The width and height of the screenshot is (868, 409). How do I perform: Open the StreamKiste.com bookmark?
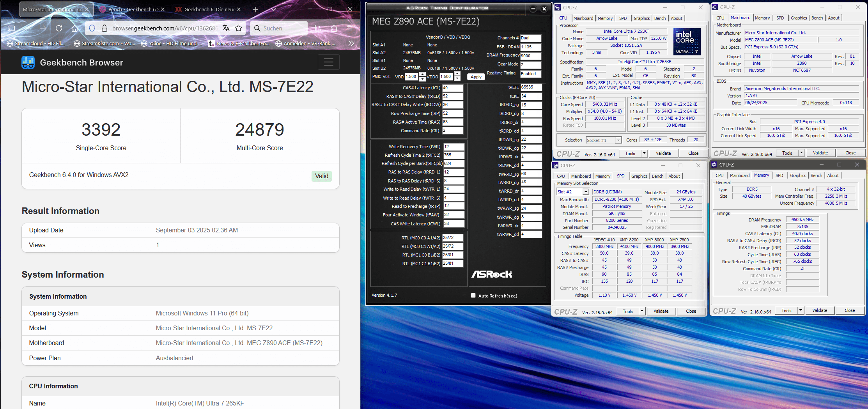point(105,43)
